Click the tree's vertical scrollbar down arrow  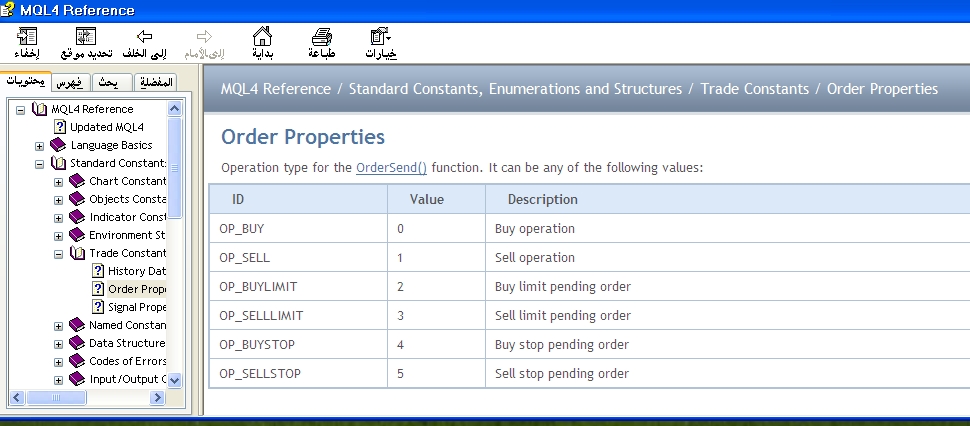(175, 380)
